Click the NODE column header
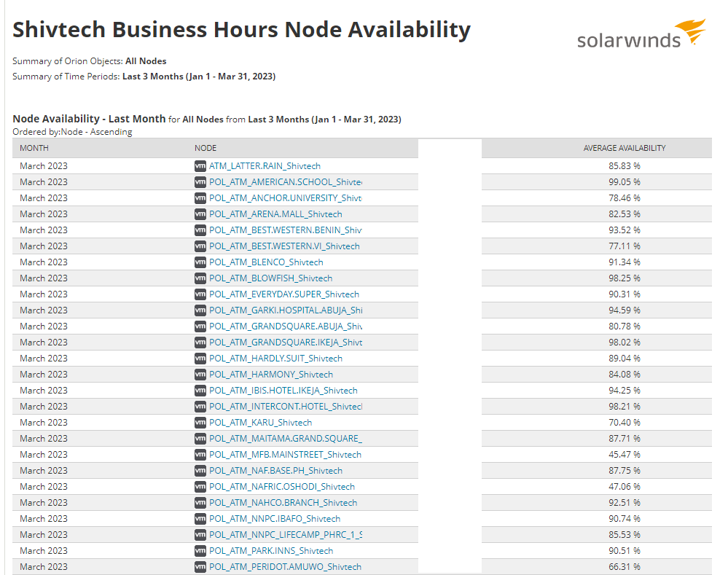The width and height of the screenshot is (728, 575). click(206, 148)
